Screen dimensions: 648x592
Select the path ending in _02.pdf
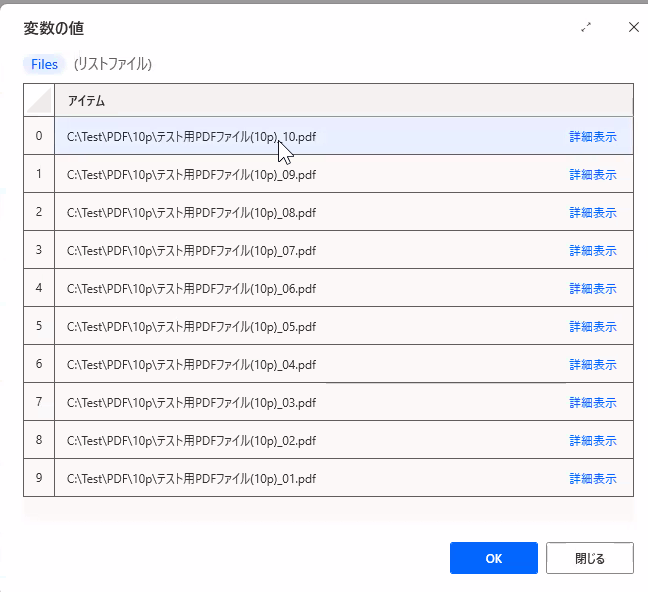point(191,441)
